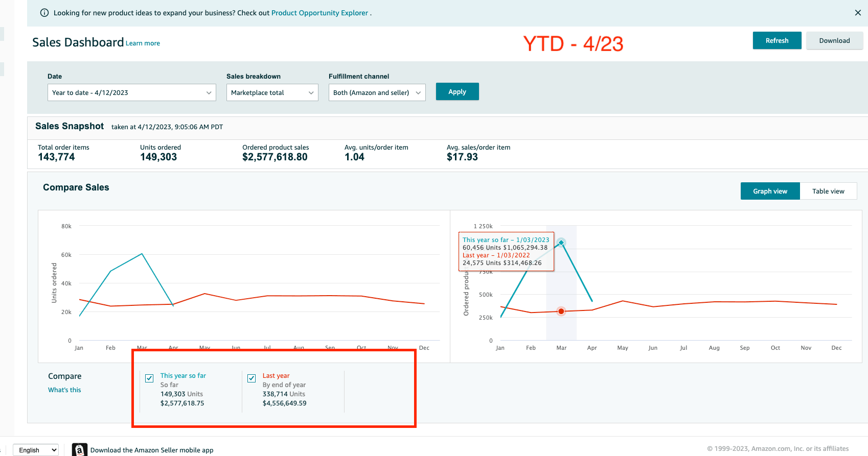Click the info icon in the banner

(x=44, y=13)
